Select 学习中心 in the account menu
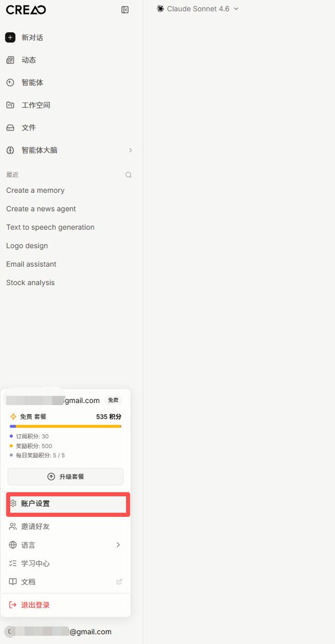The image size is (335, 644). [x=65, y=563]
